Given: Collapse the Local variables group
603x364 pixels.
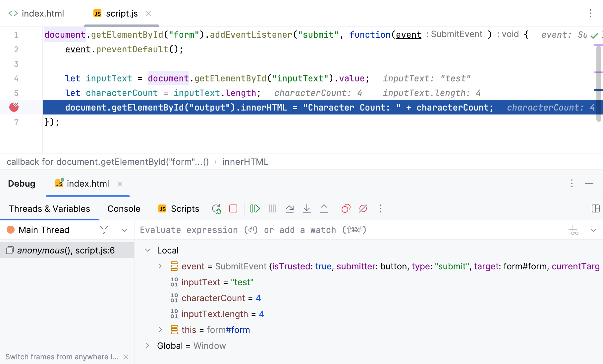Looking at the screenshot, I should 147,250.
